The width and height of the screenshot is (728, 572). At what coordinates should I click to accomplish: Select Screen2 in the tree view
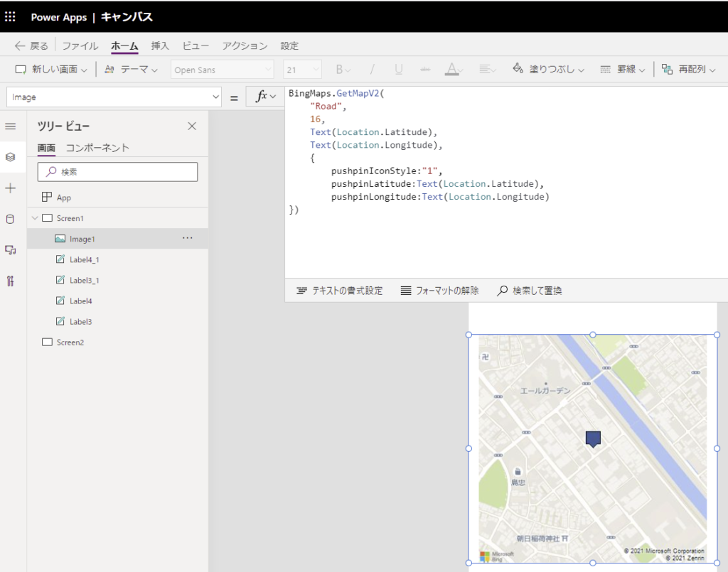tap(117, 342)
